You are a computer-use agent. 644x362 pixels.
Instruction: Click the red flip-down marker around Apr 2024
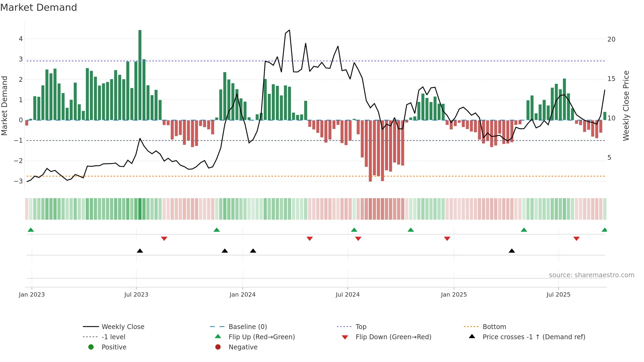coord(310,239)
